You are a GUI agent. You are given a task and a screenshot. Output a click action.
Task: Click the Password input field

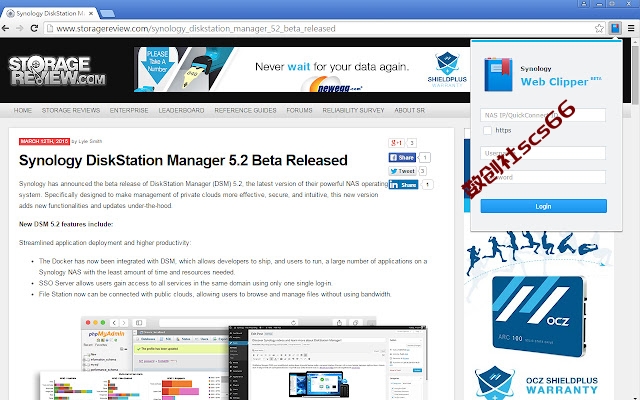(543, 177)
